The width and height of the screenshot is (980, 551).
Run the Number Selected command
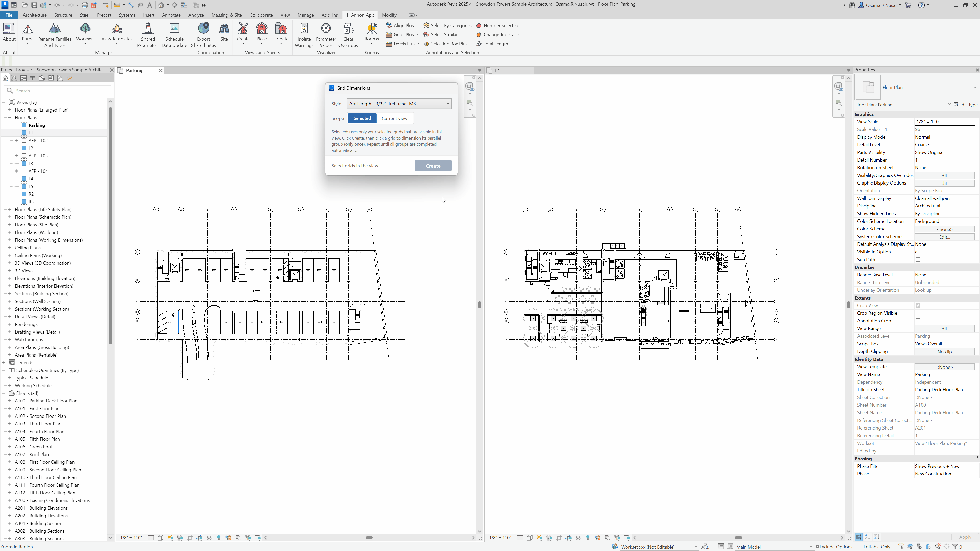tap(497, 26)
